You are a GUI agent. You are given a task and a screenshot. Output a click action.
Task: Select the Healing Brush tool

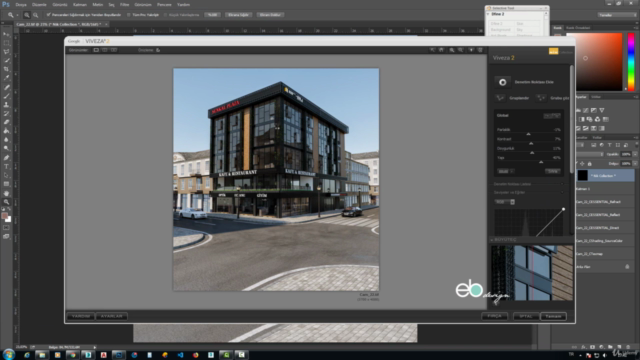(6, 87)
